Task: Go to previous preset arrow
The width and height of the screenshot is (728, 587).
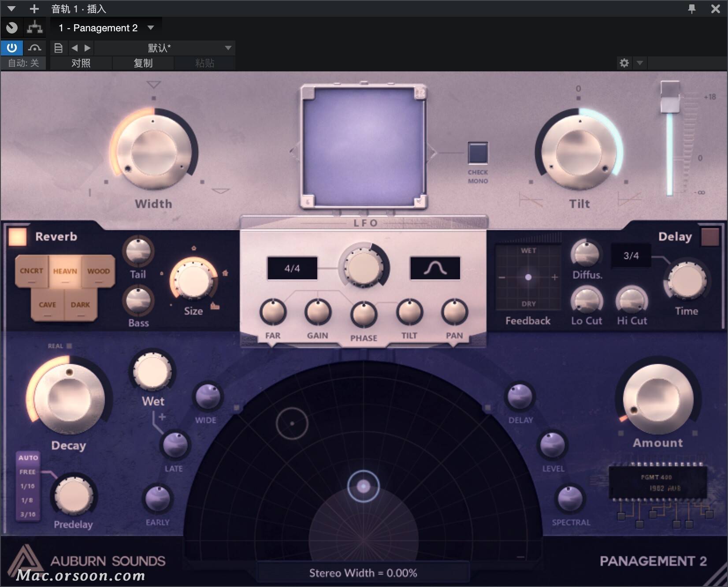Action: [x=74, y=48]
